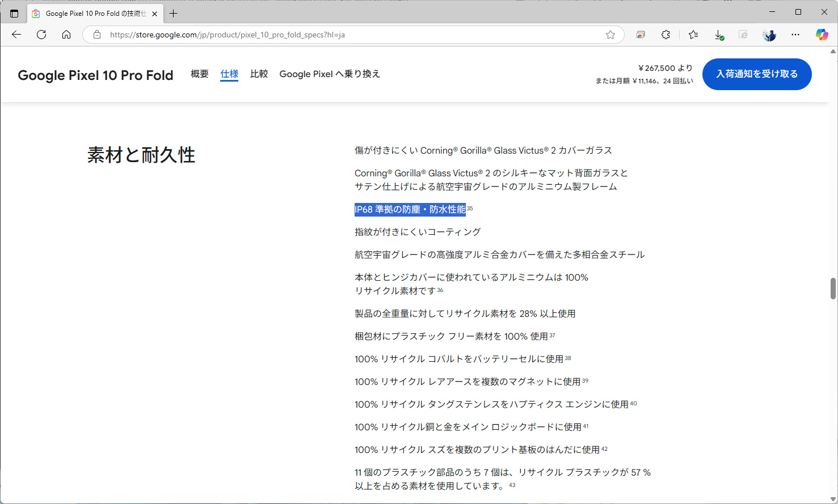Go back to the previous page

pyautogui.click(x=16, y=35)
